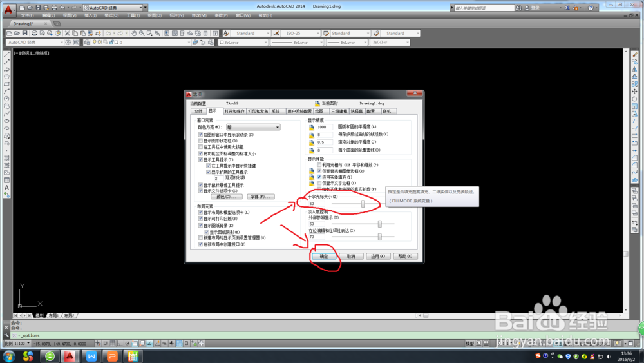
Task: Switch to the 用户系统配置 tab
Action: pos(299,112)
